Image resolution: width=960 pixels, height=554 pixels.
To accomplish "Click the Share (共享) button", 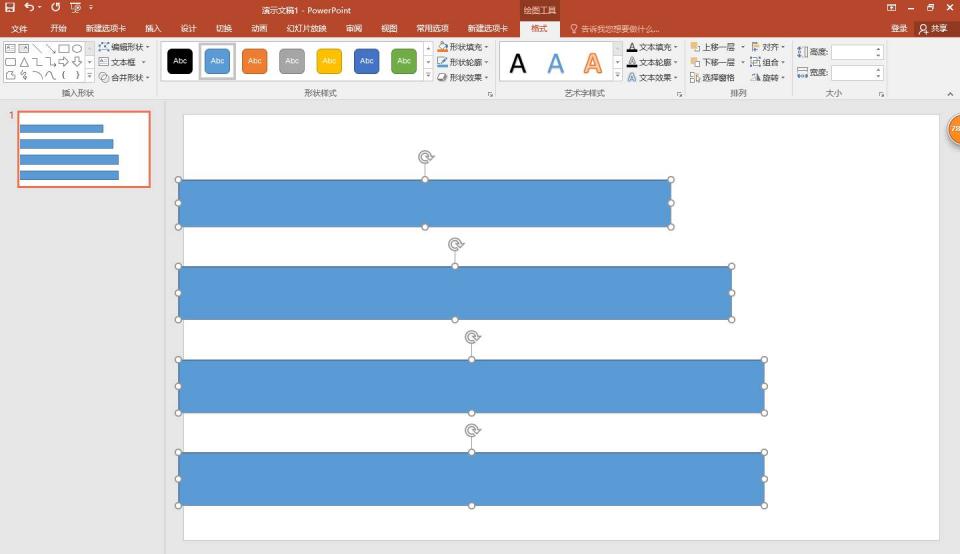I will pyautogui.click(x=933, y=29).
